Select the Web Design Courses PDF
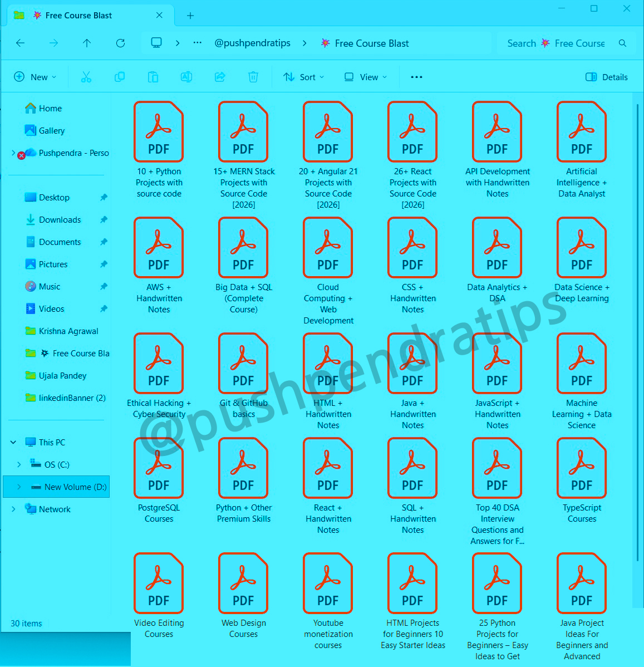644x667 pixels. 243,596
